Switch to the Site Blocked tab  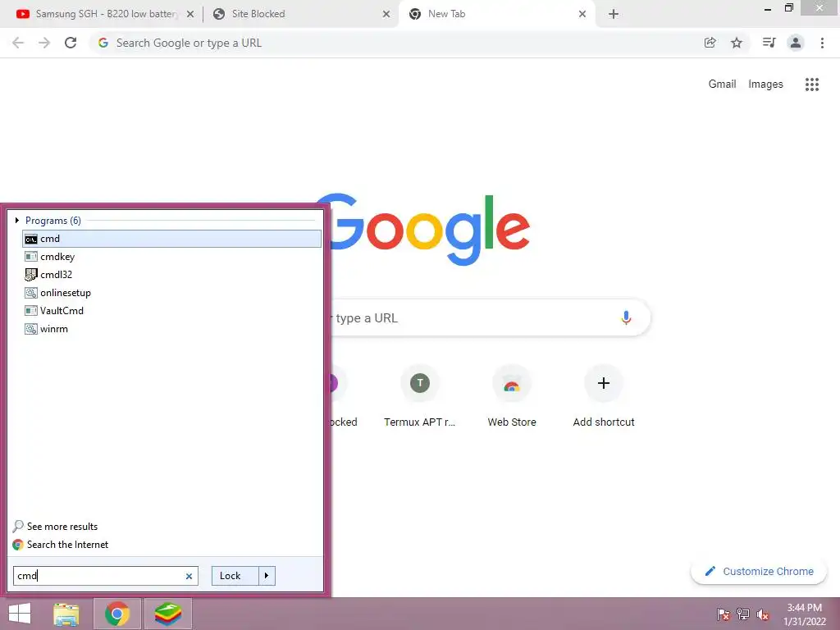pos(301,14)
